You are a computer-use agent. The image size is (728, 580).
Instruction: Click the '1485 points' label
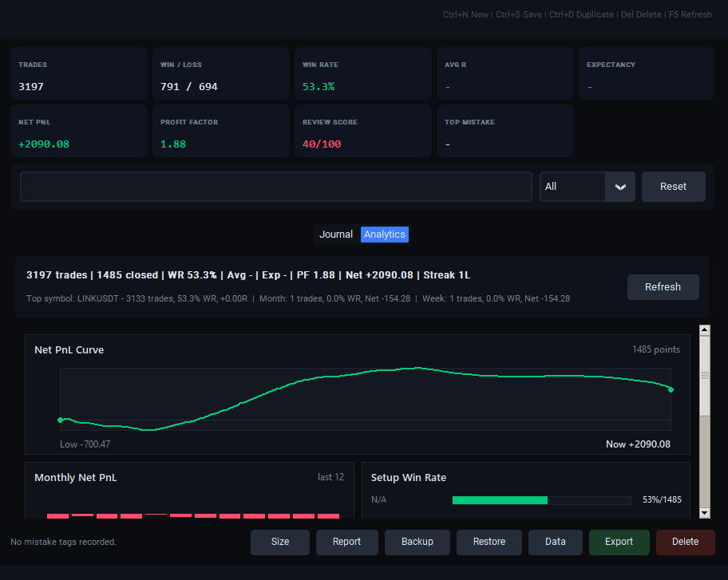coord(656,349)
